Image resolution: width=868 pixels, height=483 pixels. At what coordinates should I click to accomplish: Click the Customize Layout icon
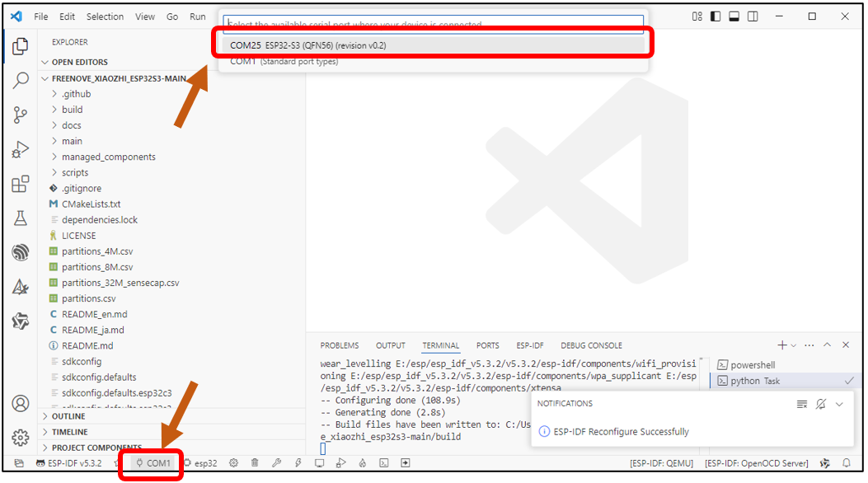coord(697,16)
